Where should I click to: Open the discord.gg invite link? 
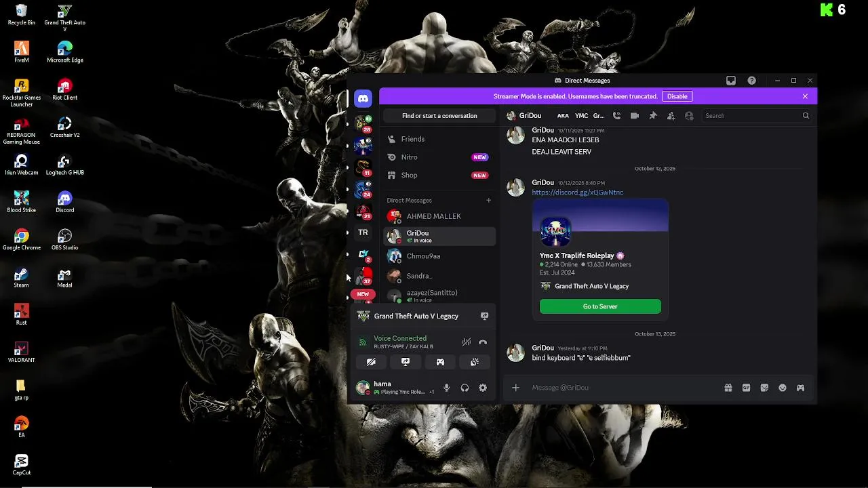577,192
